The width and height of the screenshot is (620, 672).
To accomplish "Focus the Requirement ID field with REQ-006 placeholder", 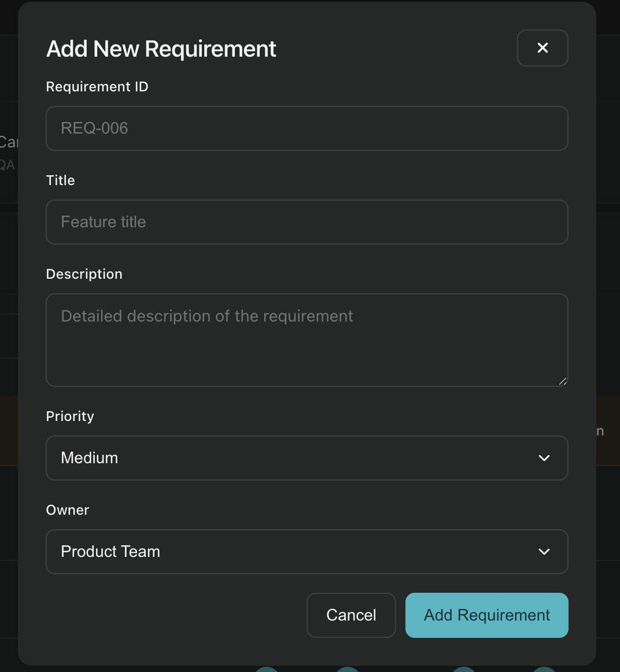I will click(307, 128).
